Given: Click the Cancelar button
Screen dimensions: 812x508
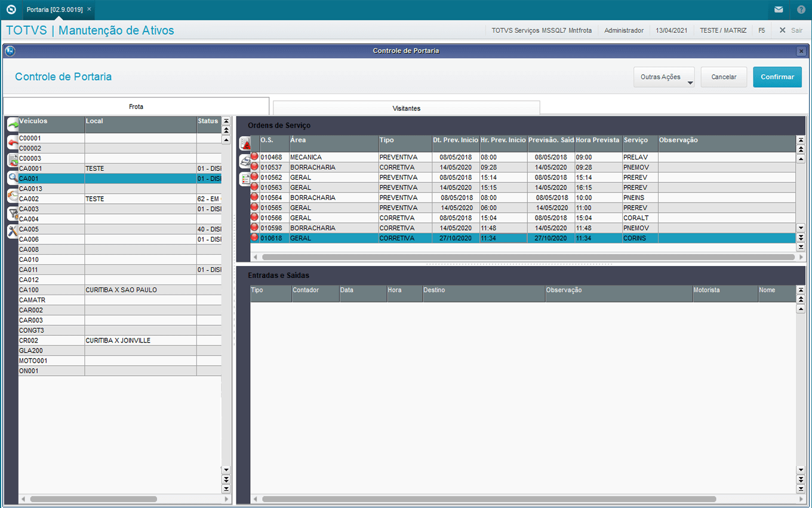Looking at the screenshot, I should coord(724,77).
